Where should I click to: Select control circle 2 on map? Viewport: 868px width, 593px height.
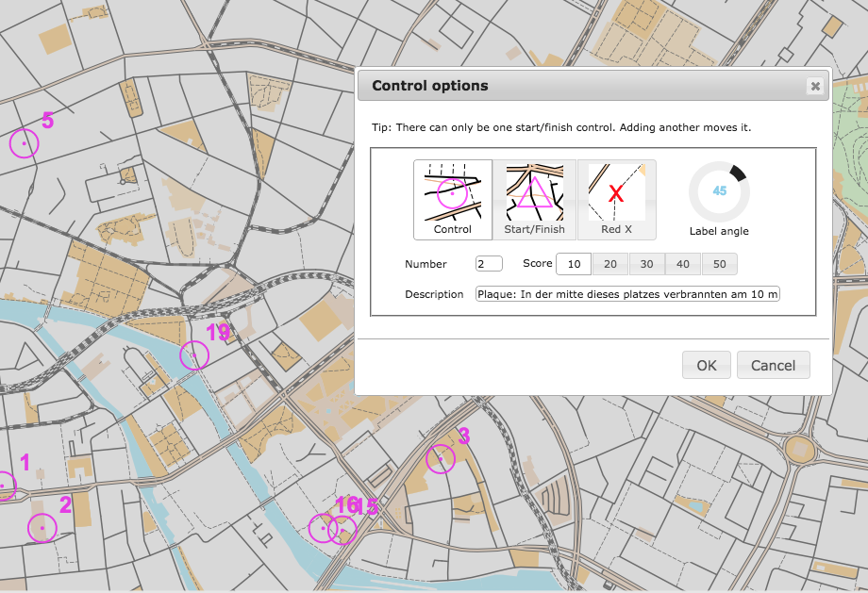coord(42,528)
